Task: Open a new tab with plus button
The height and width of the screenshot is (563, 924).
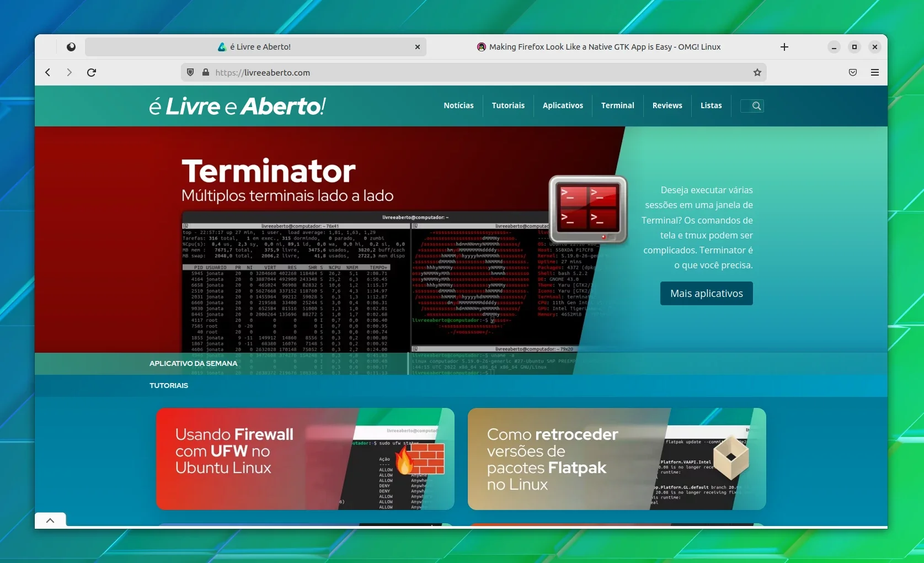Action: (784, 47)
